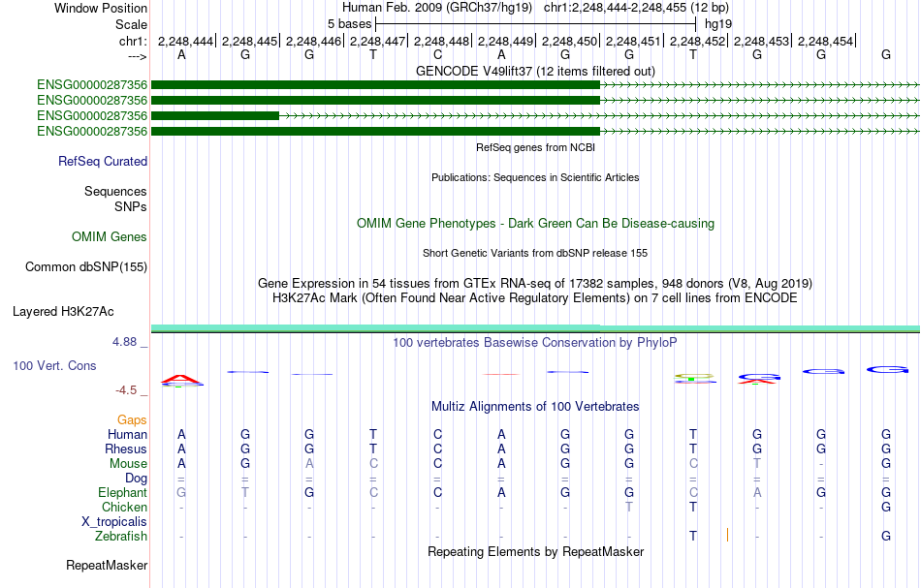Click the chr1:2,248,444-2,248,455 (12 bp) position text
921x588 pixels.
(x=636, y=8)
